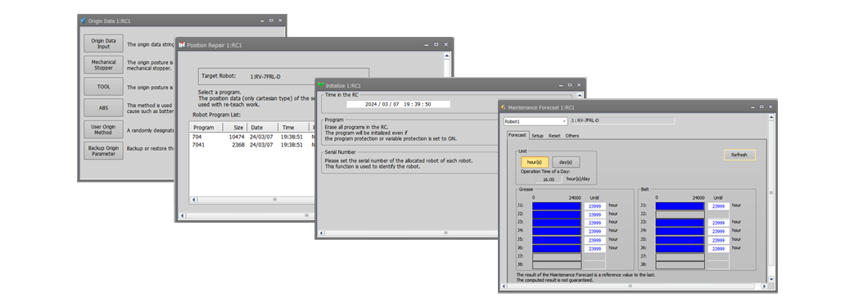Click Maintenance Forecast horizontal scrollbar left arrow

click(x=504, y=287)
